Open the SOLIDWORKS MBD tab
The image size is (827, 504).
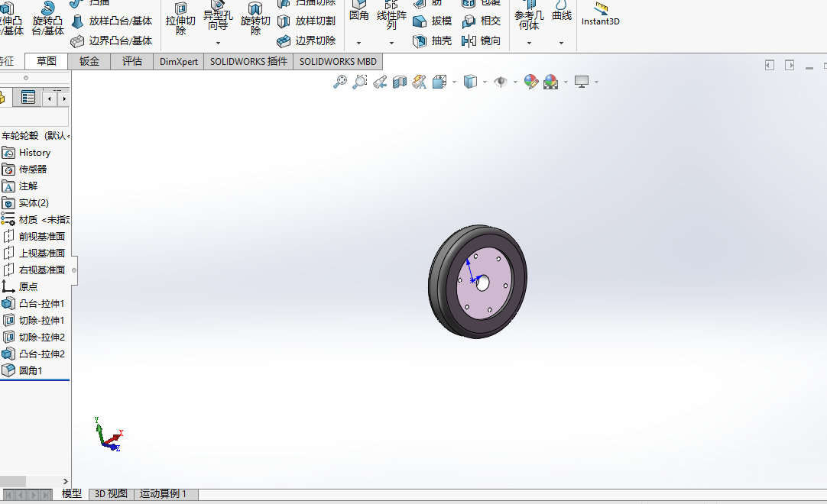(x=338, y=62)
